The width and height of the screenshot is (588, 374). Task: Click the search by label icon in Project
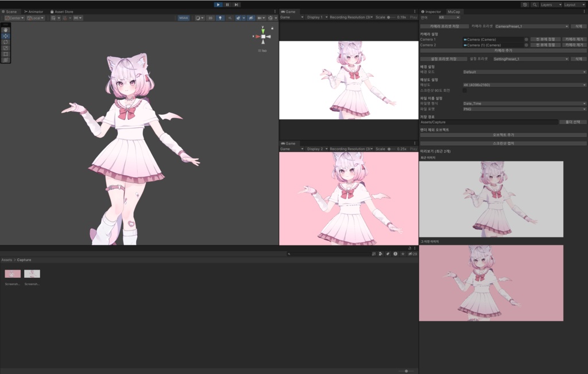click(388, 254)
